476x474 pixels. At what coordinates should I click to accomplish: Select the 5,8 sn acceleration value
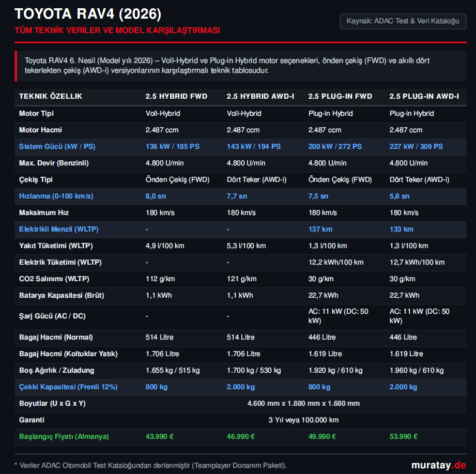399,196
